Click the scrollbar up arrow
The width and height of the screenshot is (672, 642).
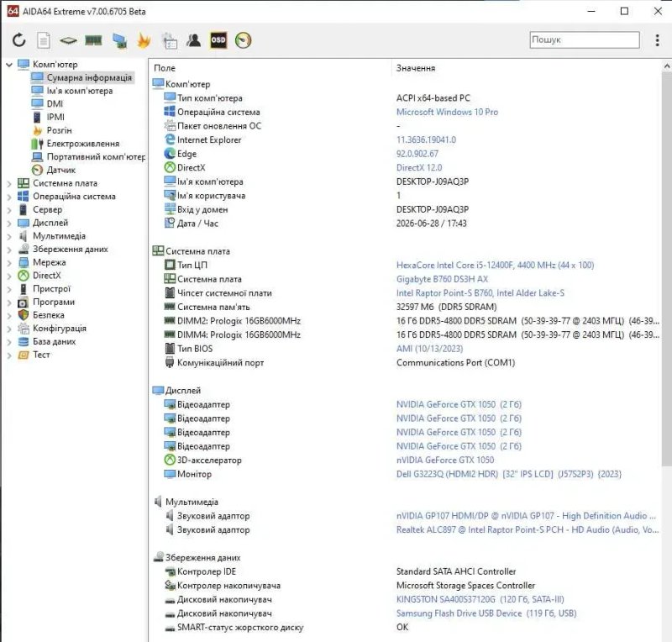[667, 66]
